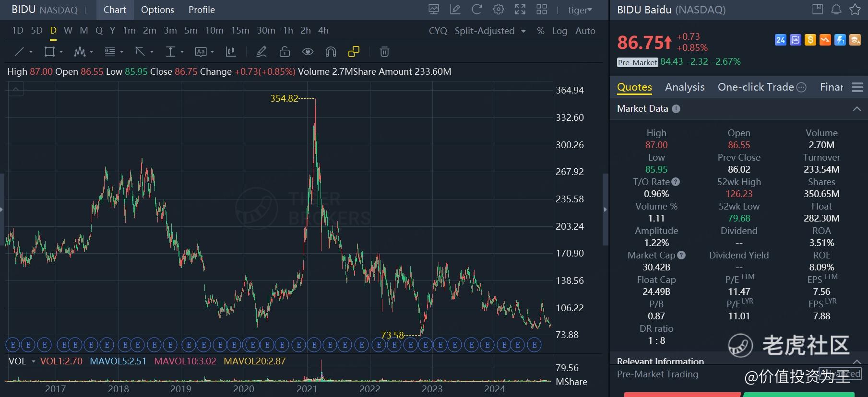Screen dimensions: 868x397
Task: Click the bookmark note icon beside BIDU Baidu
Action: coord(818,9)
